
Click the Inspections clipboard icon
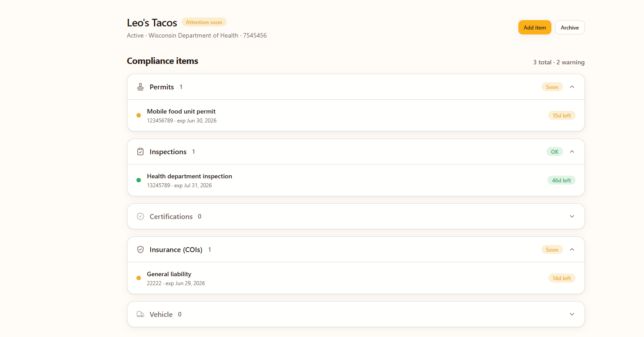[x=140, y=152]
